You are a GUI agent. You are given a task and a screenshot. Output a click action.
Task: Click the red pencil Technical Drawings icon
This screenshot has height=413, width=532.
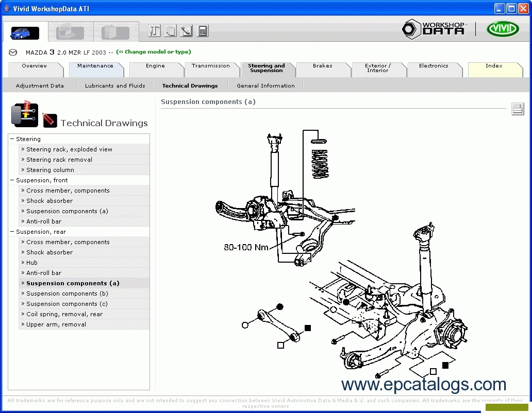[x=50, y=121]
